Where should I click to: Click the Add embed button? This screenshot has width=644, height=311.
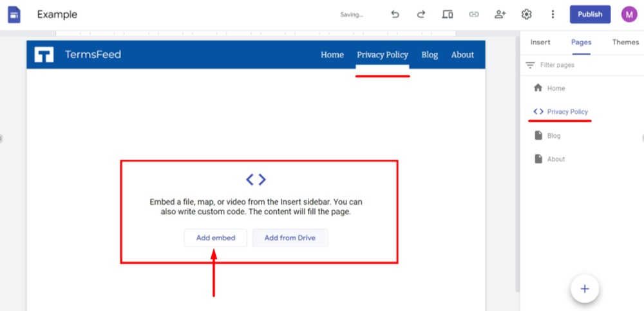[x=216, y=238]
